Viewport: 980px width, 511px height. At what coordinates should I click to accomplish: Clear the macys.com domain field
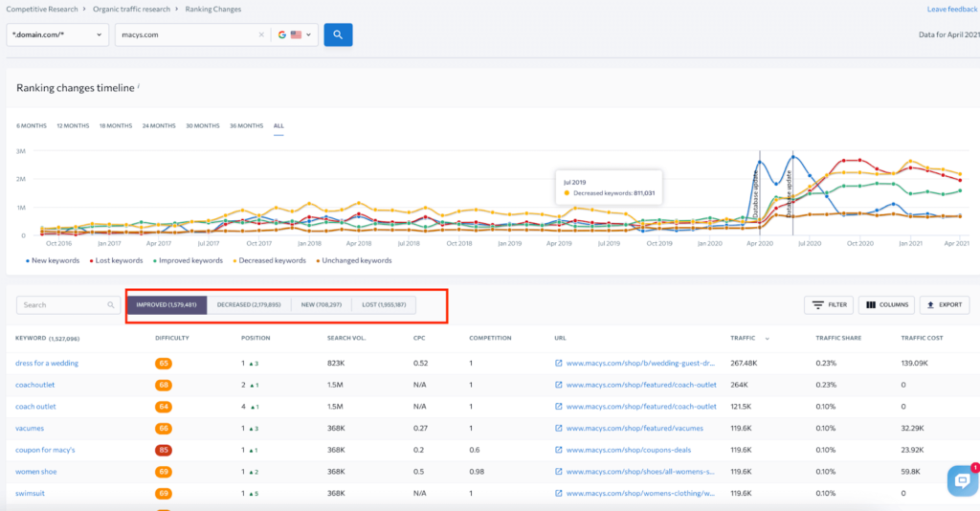tap(261, 35)
